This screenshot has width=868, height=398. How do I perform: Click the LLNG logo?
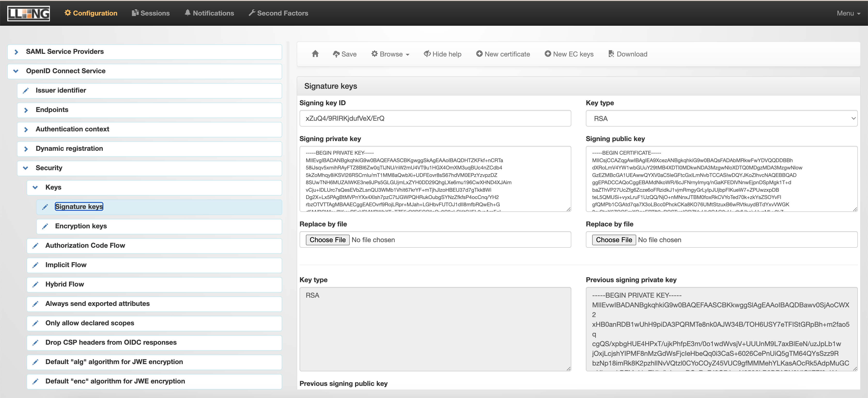tap(29, 13)
